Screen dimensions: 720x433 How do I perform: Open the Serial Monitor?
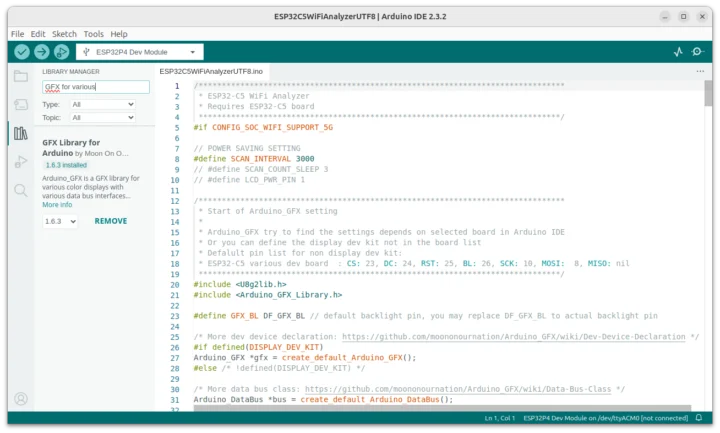pos(698,51)
